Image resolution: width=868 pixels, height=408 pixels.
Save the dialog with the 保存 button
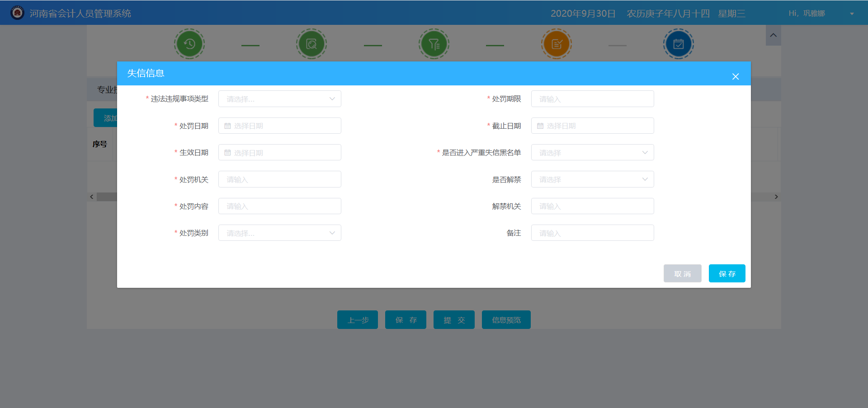(x=726, y=273)
